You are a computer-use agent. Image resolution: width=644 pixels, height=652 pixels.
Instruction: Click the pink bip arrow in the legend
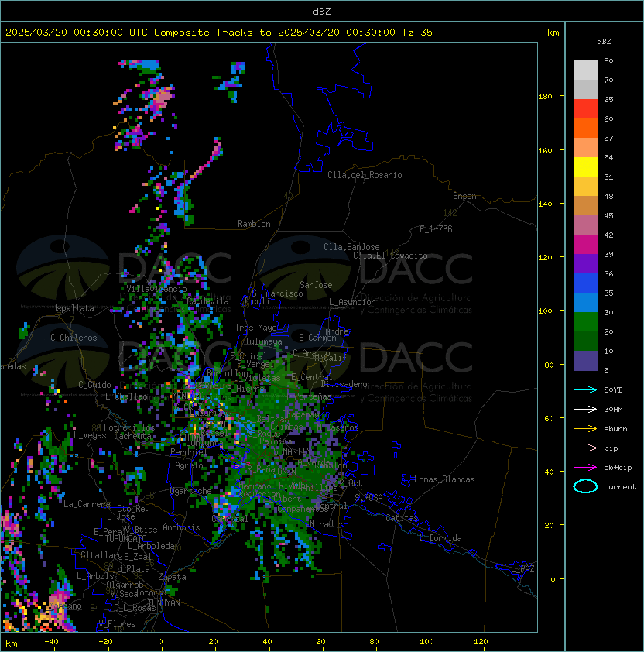(x=585, y=448)
